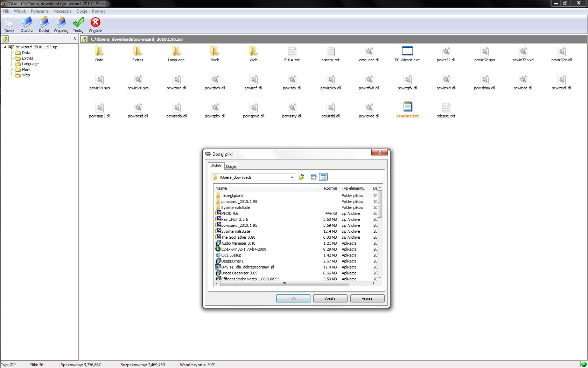Sort dialog list by Nazwa column
Image resolution: width=588 pixels, height=368 pixels.
click(266, 188)
